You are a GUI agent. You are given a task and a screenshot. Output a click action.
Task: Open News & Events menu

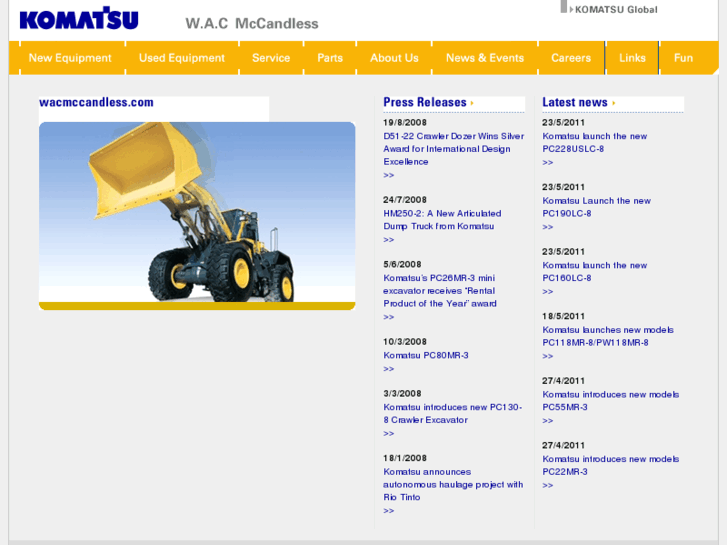485,58
